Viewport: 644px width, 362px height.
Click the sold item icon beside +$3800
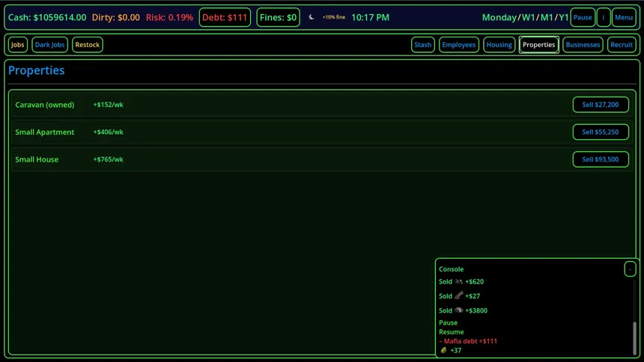[459, 310]
